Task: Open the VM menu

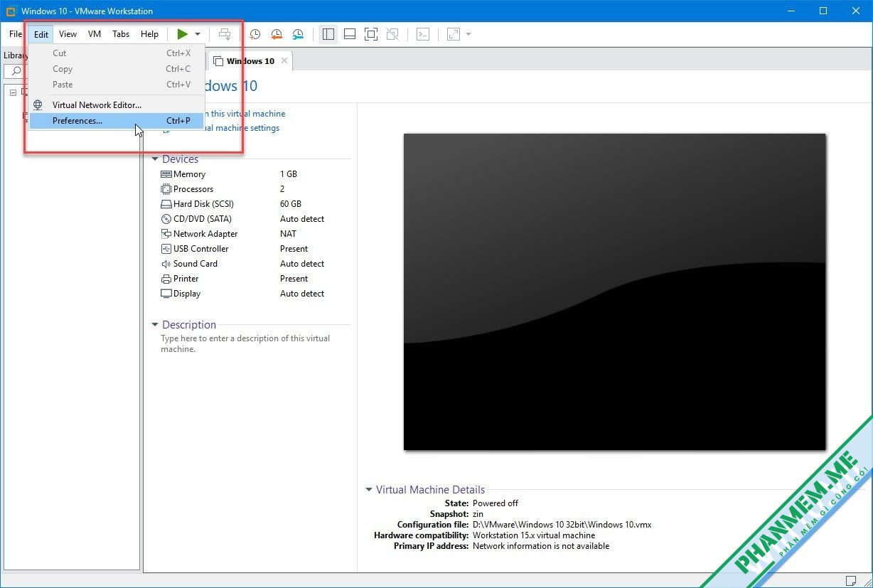Action: coord(95,34)
